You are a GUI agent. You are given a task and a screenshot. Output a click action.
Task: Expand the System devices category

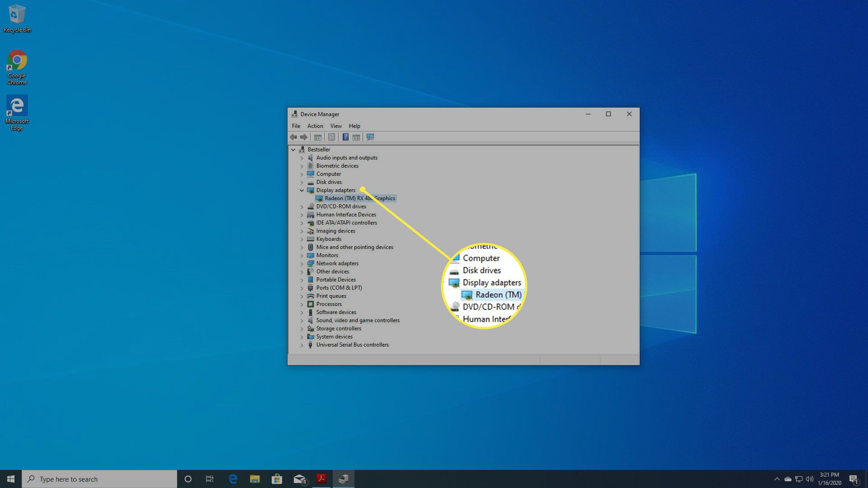[x=302, y=337]
